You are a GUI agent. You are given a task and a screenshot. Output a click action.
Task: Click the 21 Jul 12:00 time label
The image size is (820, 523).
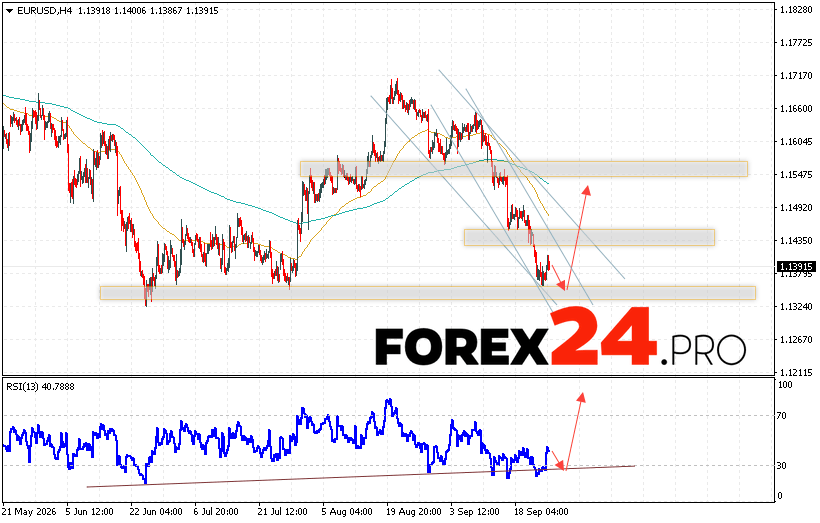point(282,511)
